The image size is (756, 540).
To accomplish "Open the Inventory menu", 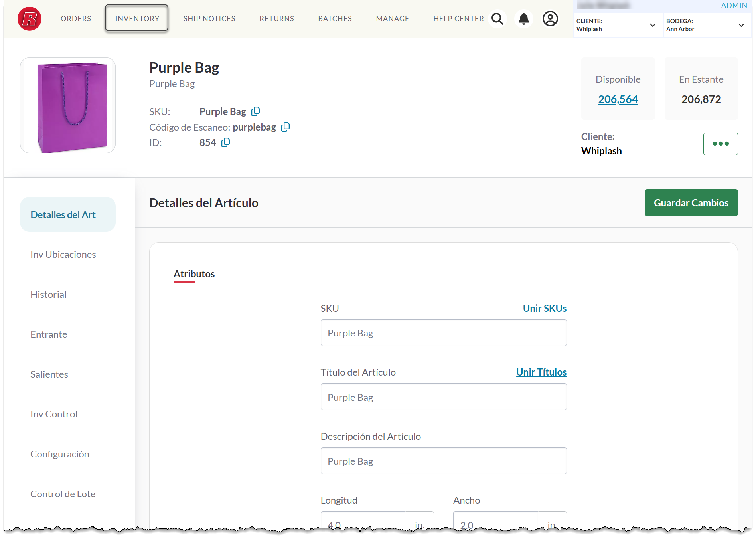I will pos(137,18).
